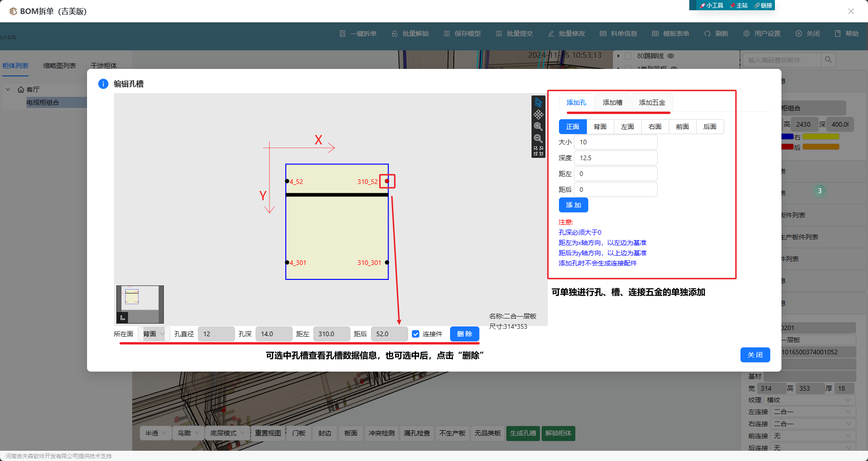The image size is (868, 461).
Task: Uncheck the 连接件 checkbox
Action: click(416, 334)
